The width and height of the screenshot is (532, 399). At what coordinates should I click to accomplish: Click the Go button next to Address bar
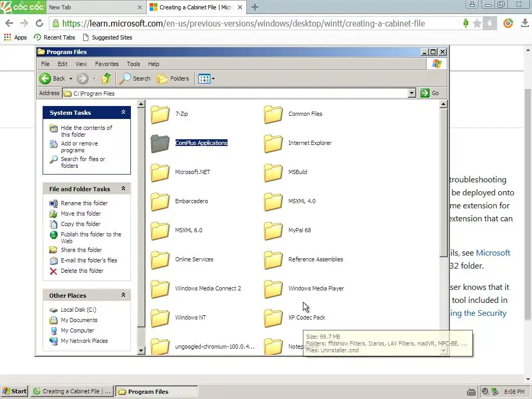[430, 93]
